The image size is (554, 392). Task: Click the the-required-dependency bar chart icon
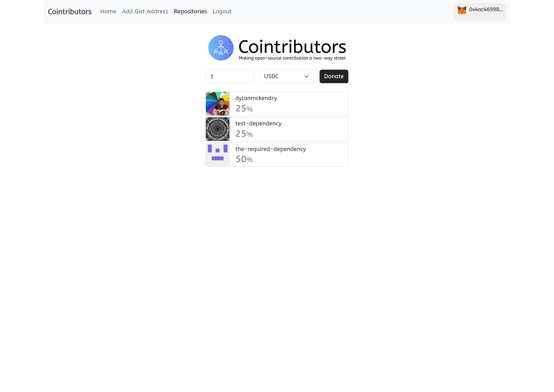[x=217, y=154]
